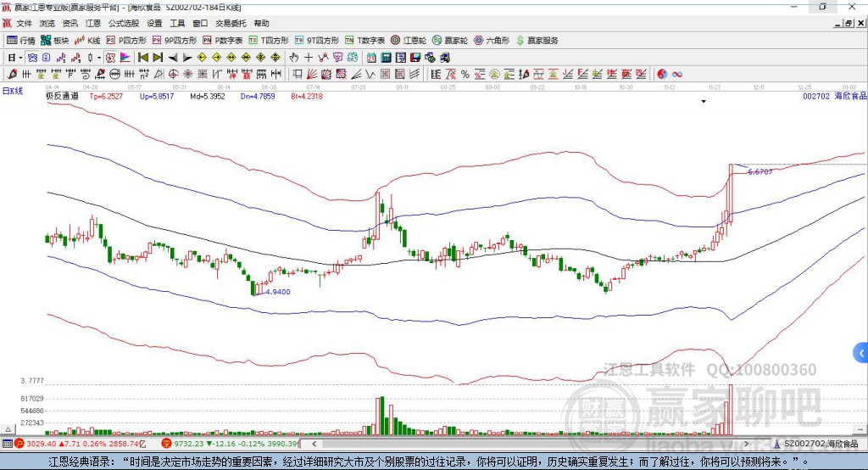Open the P四方形 tool
Viewport: 868px width, 470px height.
click(126, 41)
